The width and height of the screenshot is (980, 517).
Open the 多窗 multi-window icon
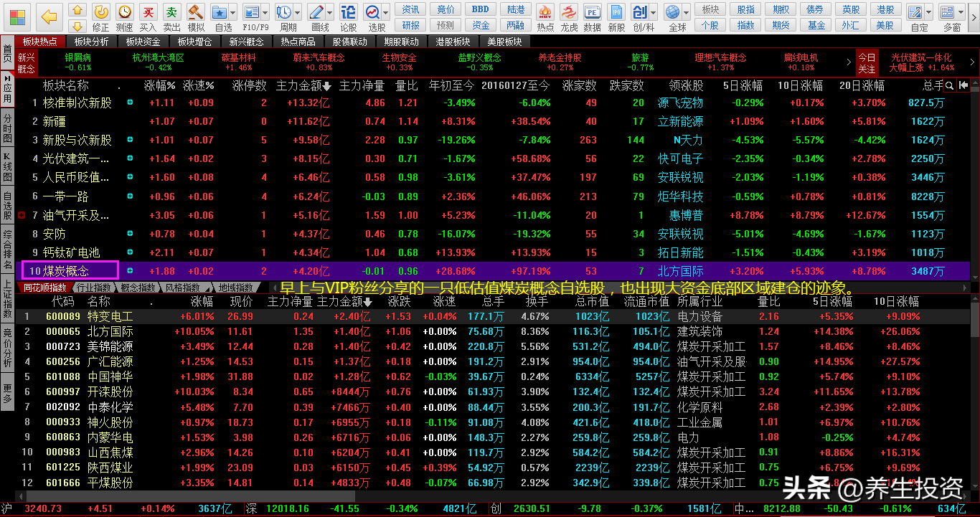(x=948, y=12)
